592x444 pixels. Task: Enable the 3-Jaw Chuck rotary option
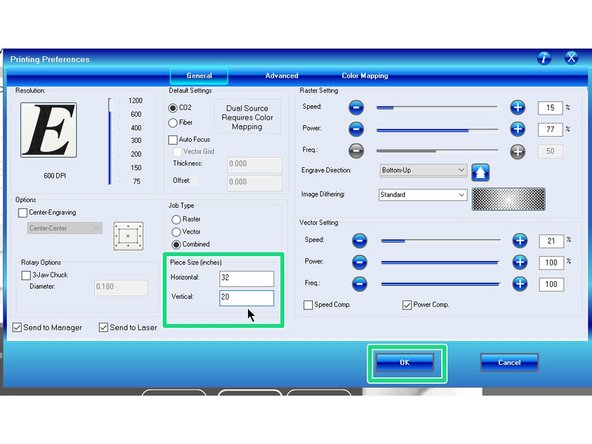click(26, 275)
